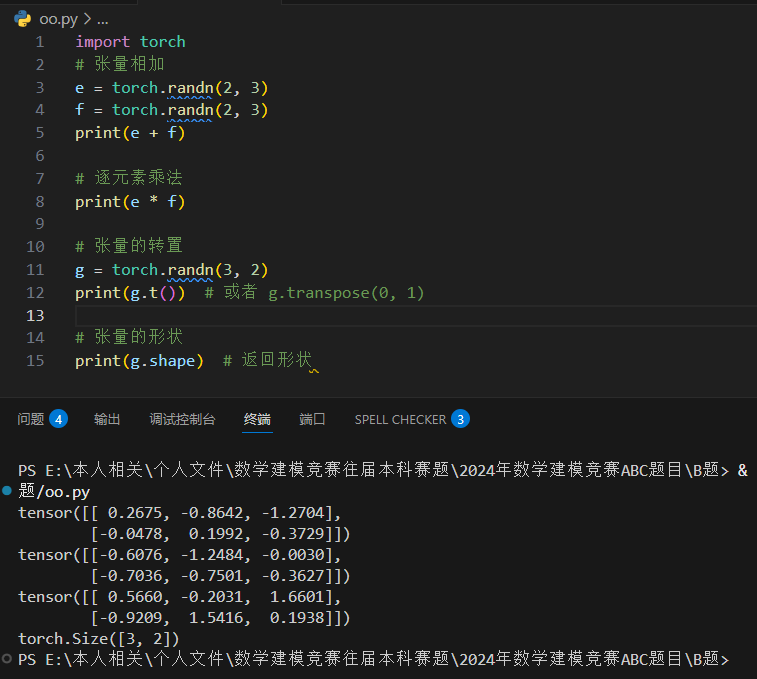The height and width of the screenshot is (679, 757).
Task: Click terminal output row '-0.7036, -0.7501, -0.3627'
Action: click(220, 576)
